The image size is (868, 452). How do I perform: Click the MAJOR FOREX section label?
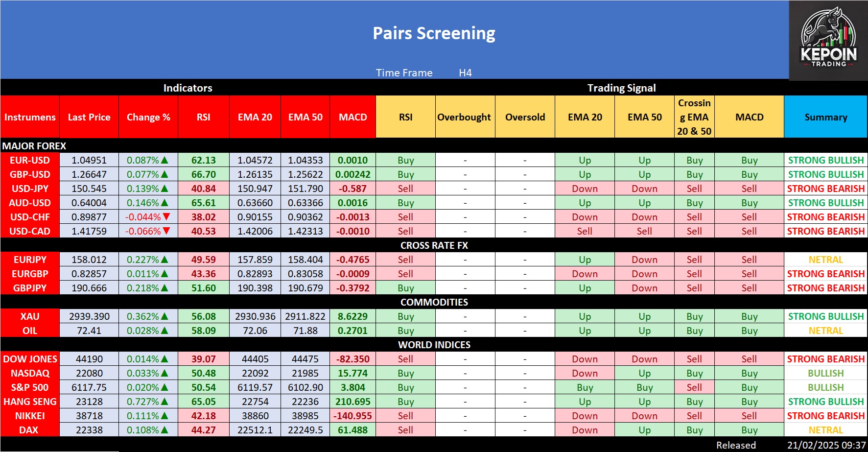[34, 146]
